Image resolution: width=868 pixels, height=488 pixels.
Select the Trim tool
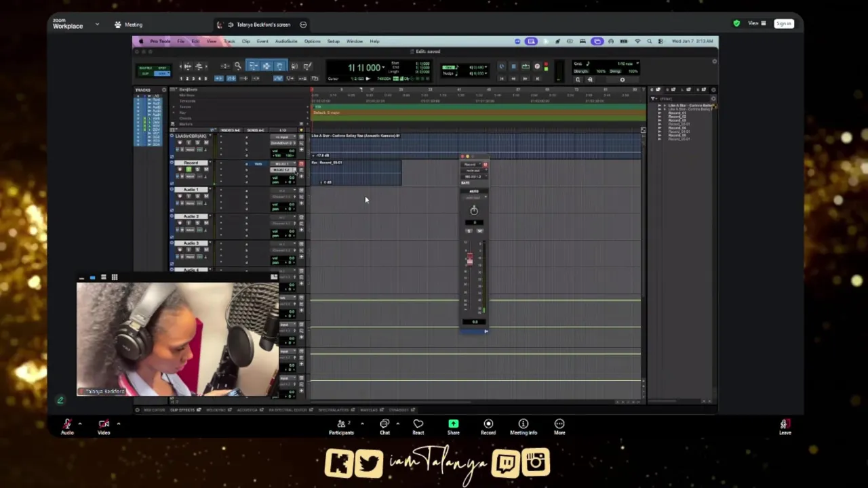[x=253, y=66]
